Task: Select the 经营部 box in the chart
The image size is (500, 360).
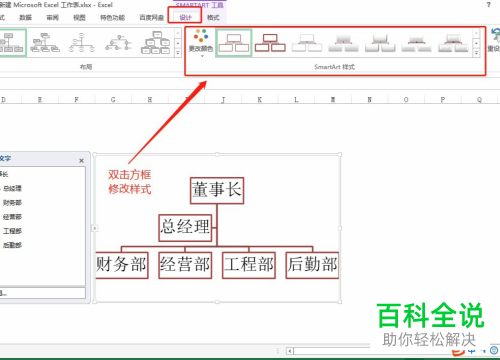Action: coord(185,265)
